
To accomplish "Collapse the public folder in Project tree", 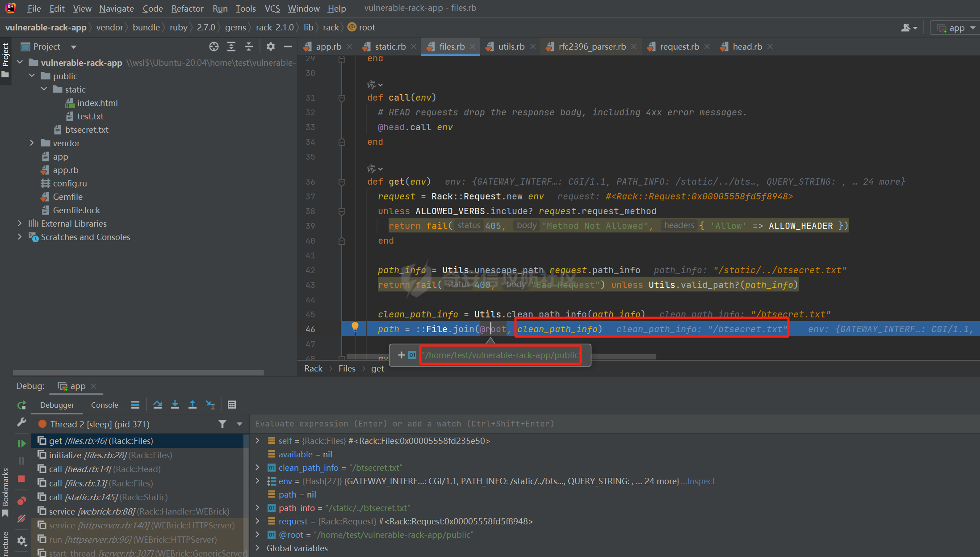I will pyautogui.click(x=32, y=76).
